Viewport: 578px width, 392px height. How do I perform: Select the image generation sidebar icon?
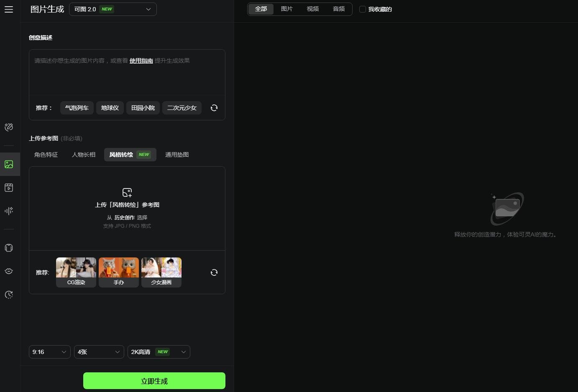click(x=9, y=164)
